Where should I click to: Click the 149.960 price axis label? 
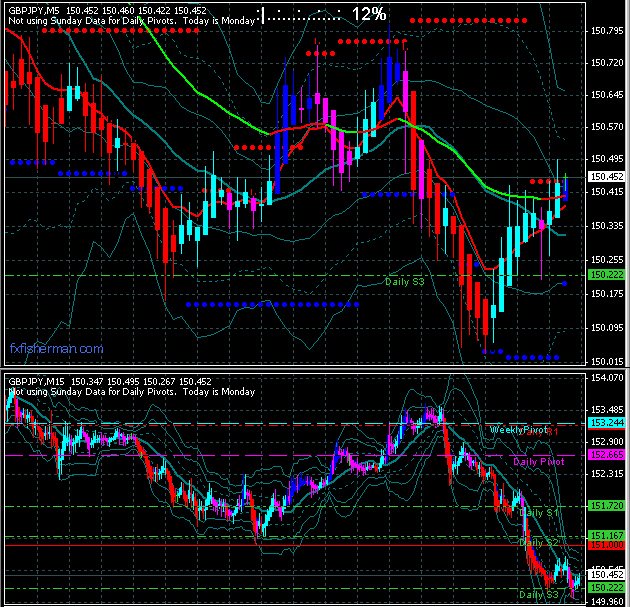pos(607,602)
